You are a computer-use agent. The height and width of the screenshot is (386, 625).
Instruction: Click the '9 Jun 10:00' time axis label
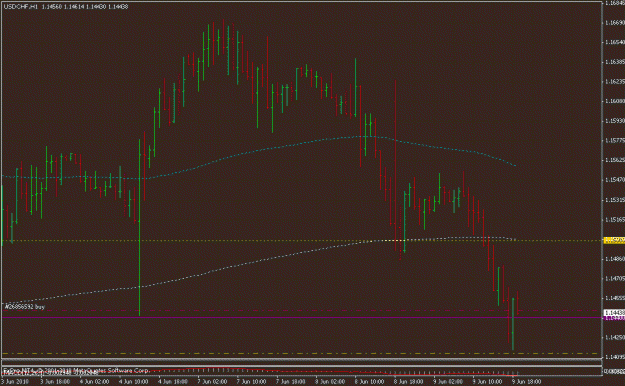[487, 382]
